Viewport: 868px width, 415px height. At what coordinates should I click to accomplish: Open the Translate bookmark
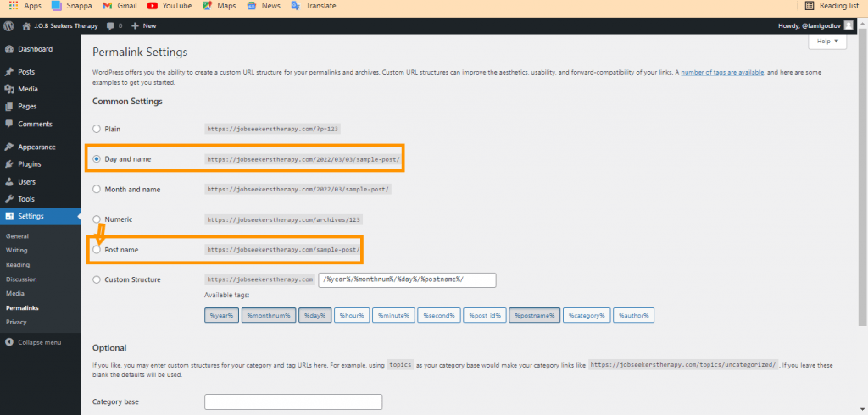pos(314,6)
